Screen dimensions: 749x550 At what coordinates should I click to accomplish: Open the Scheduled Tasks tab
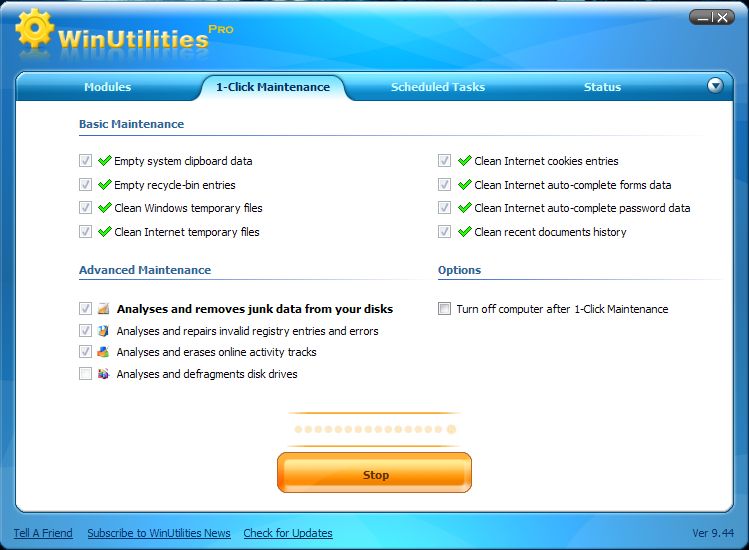pyautogui.click(x=438, y=87)
